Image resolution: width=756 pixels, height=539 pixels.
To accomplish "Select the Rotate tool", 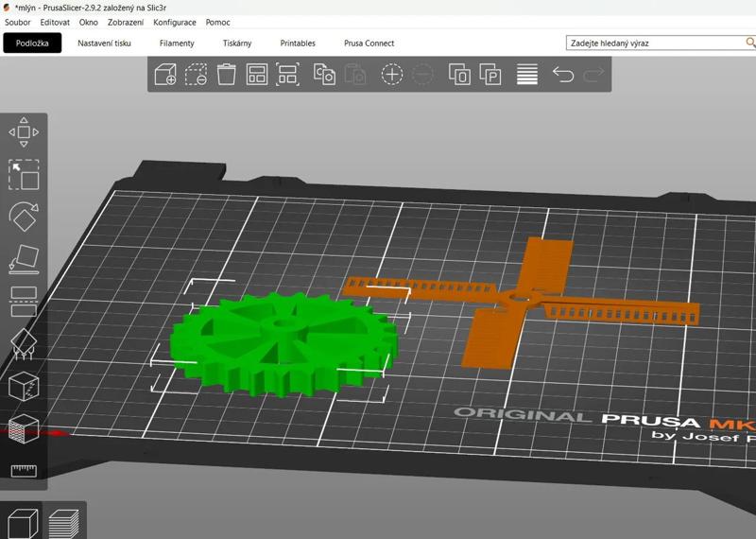I will 24,217.
